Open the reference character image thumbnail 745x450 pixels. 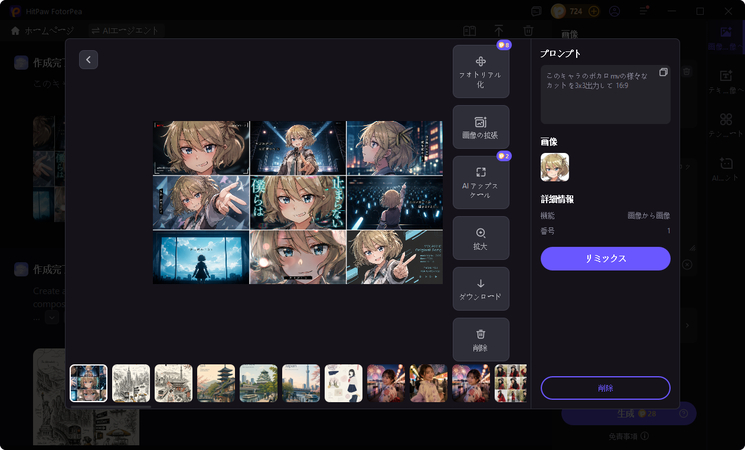pos(554,167)
